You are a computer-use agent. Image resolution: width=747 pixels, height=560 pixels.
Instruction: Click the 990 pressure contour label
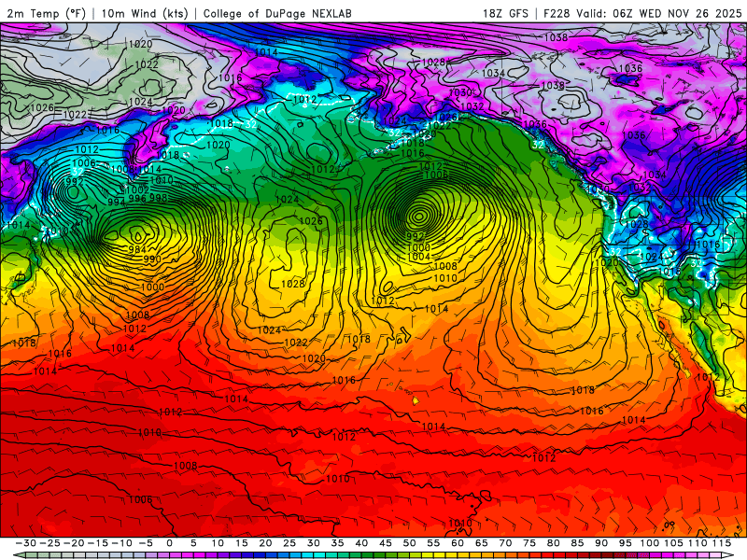coord(152,259)
